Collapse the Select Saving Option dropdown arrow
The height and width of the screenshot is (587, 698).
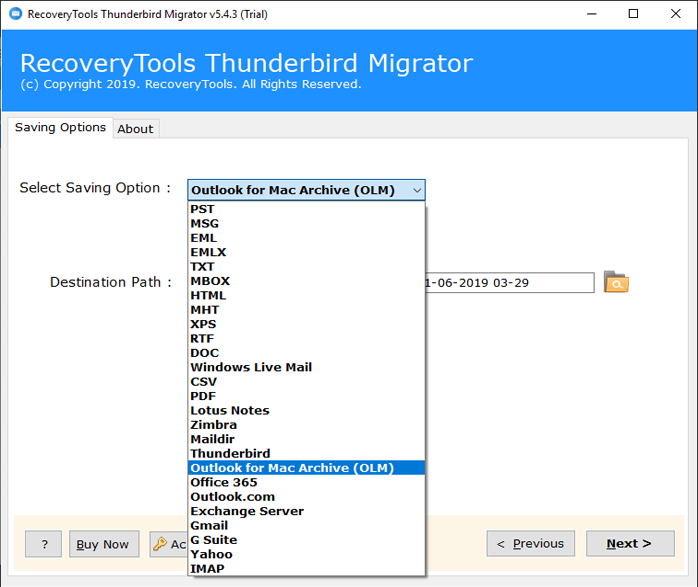point(417,190)
